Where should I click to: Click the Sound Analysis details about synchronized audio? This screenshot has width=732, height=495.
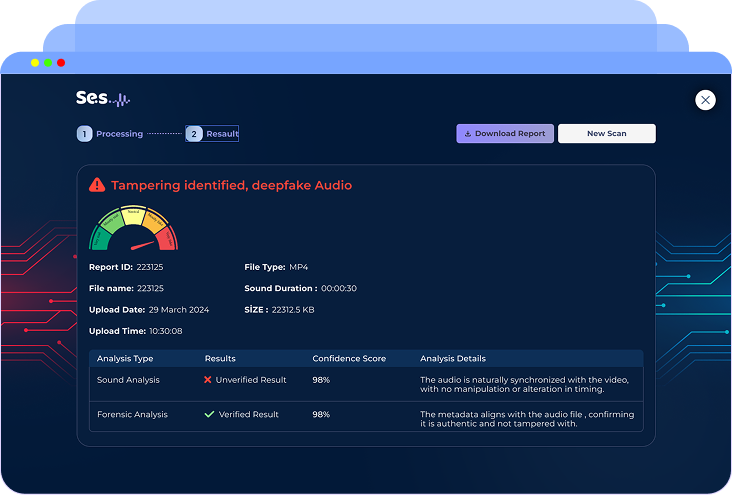tap(524, 384)
